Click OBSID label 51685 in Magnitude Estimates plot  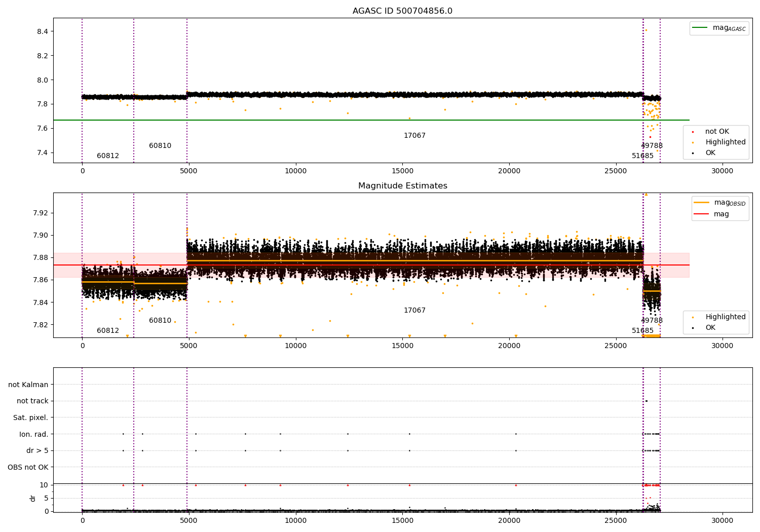[642, 331]
